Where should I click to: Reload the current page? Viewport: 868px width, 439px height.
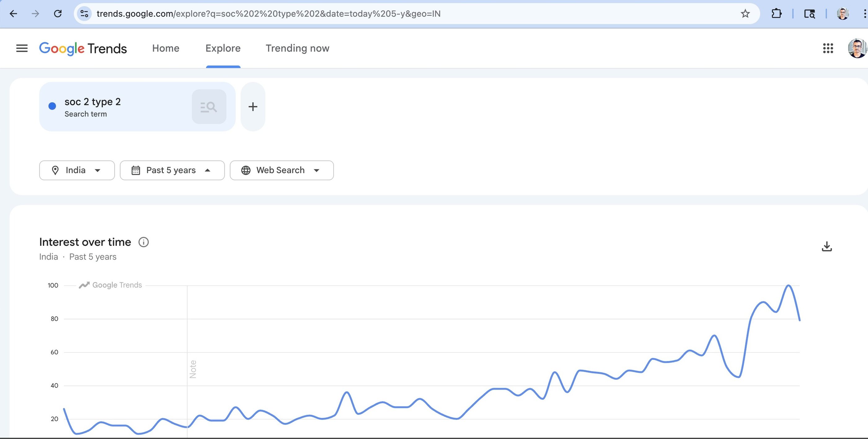point(58,14)
